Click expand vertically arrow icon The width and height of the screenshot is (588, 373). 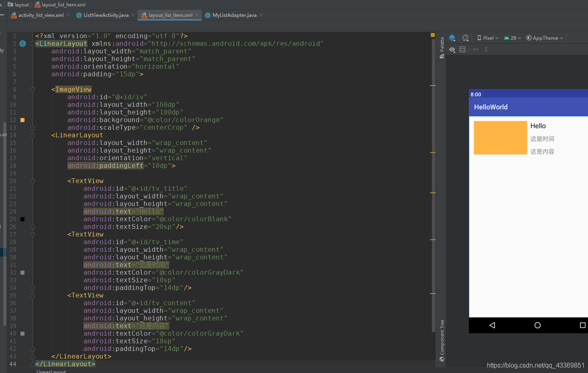486,49
